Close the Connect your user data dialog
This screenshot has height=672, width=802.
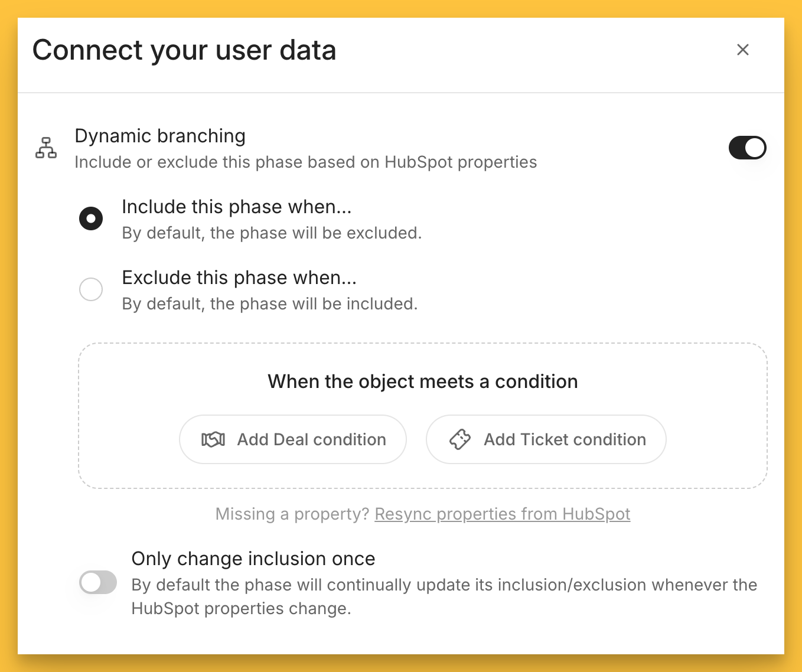click(742, 50)
